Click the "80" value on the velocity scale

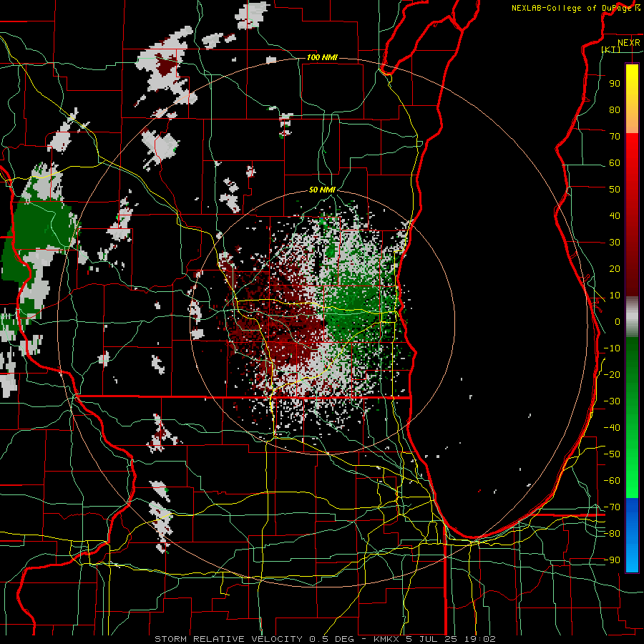coord(615,109)
